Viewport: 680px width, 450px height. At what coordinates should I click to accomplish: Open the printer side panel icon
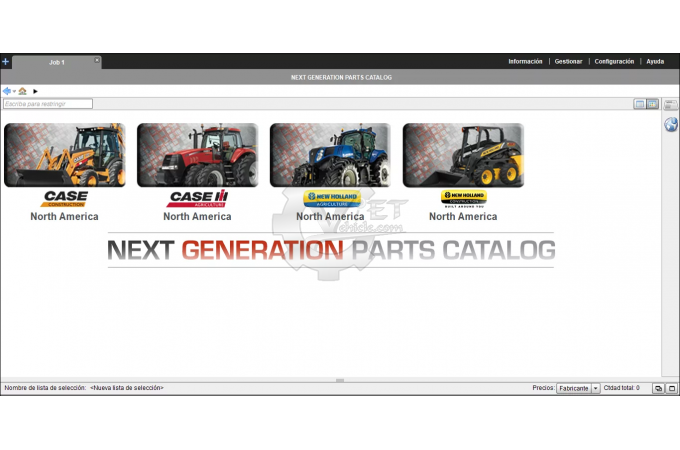(671, 105)
